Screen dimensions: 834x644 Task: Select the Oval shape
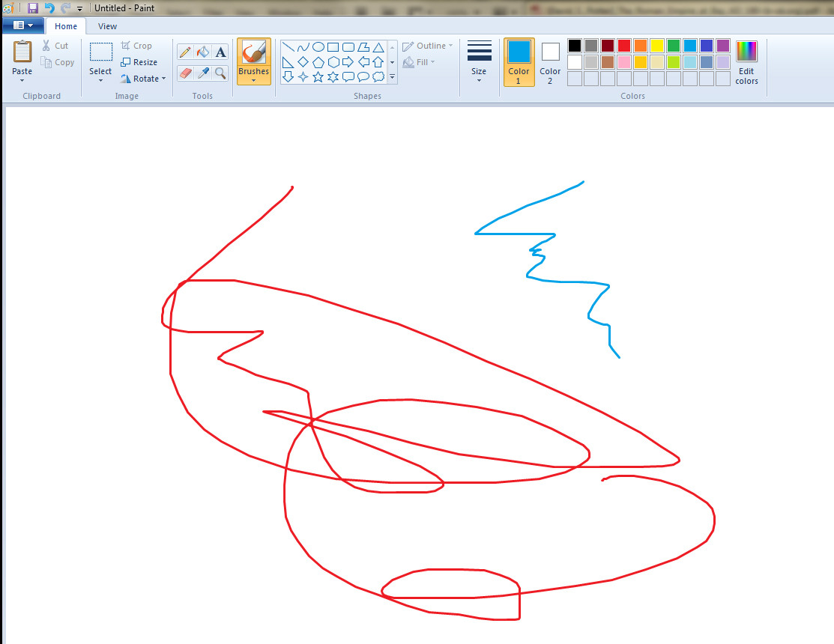(x=317, y=46)
